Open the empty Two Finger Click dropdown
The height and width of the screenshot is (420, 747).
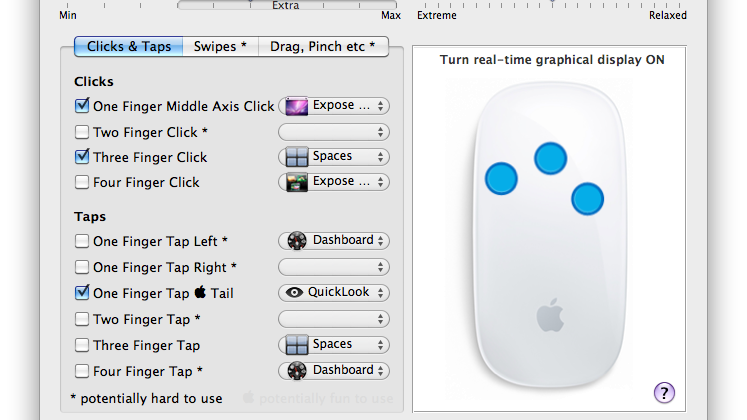pos(333,132)
